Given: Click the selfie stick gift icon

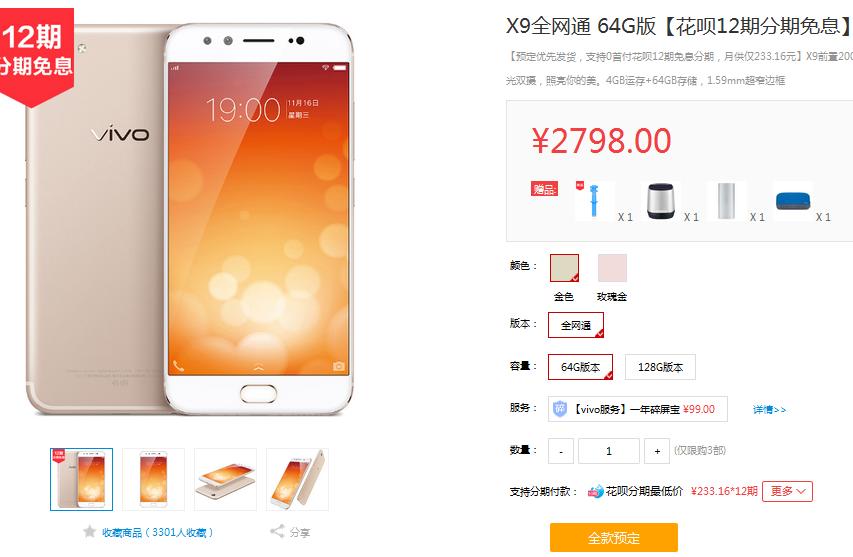Looking at the screenshot, I should pyautogui.click(x=594, y=201).
